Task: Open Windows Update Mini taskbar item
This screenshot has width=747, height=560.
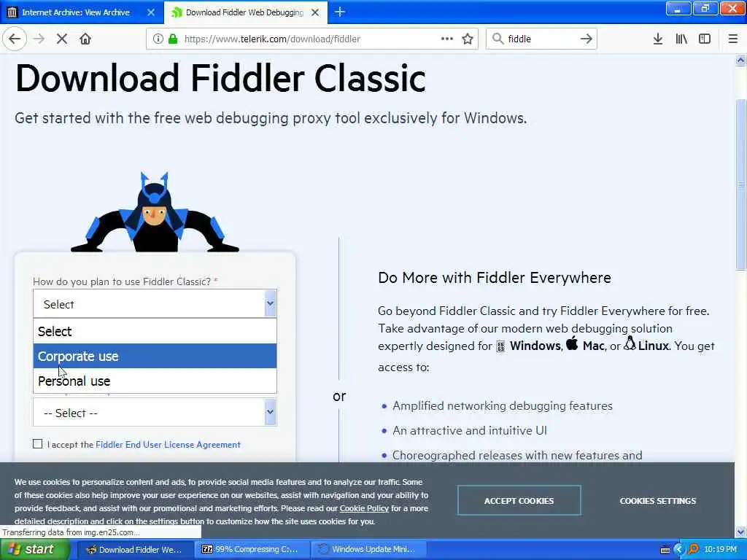Action: (x=368, y=549)
